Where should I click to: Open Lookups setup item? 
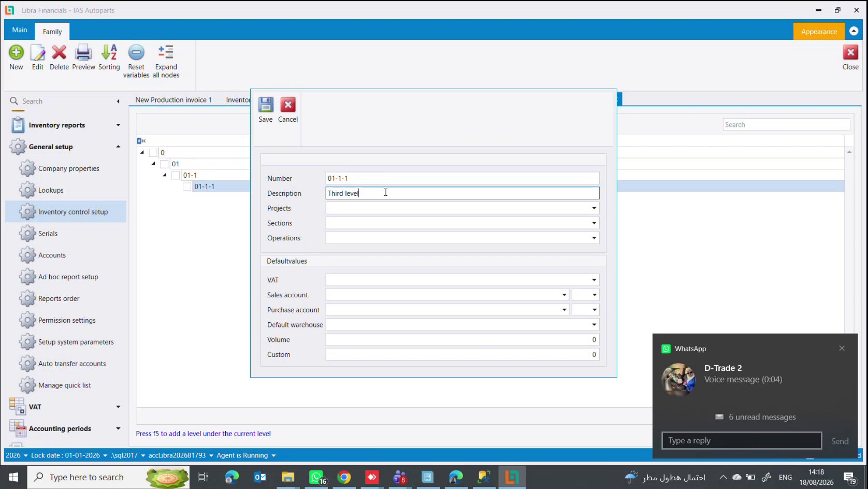click(51, 190)
